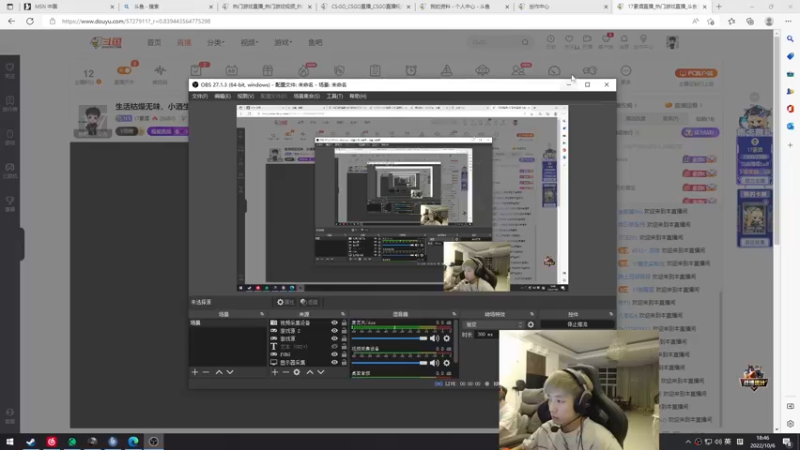The height and width of the screenshot is (450, 800).
Task: Toggle lock on 视频采集设备 source
Action: pyautogui.click(x=344, y=323)
